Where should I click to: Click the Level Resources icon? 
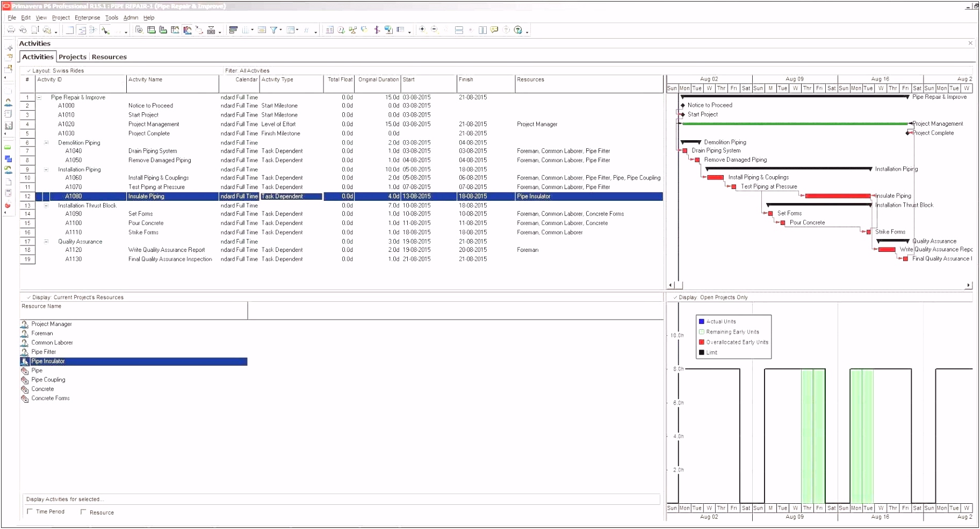352,30
